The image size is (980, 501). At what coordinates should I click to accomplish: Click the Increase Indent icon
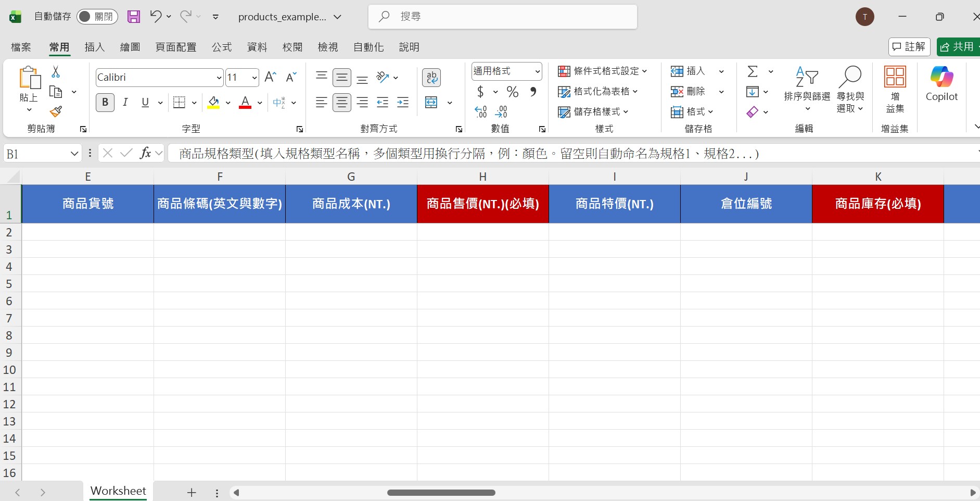[403, 103]
